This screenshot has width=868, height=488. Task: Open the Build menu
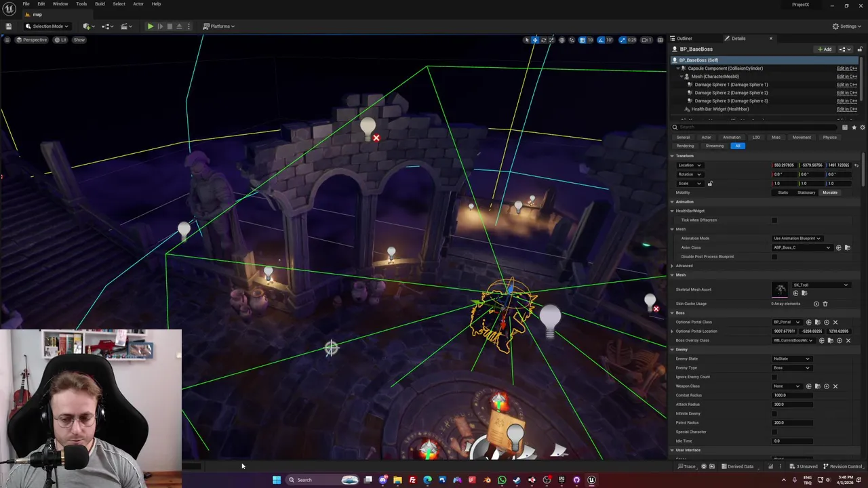point(100,4)
